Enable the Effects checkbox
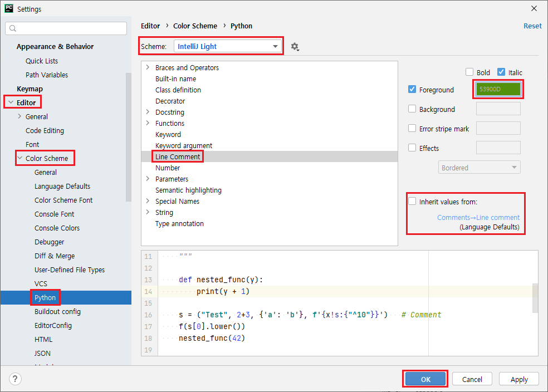 pos(412,148)
